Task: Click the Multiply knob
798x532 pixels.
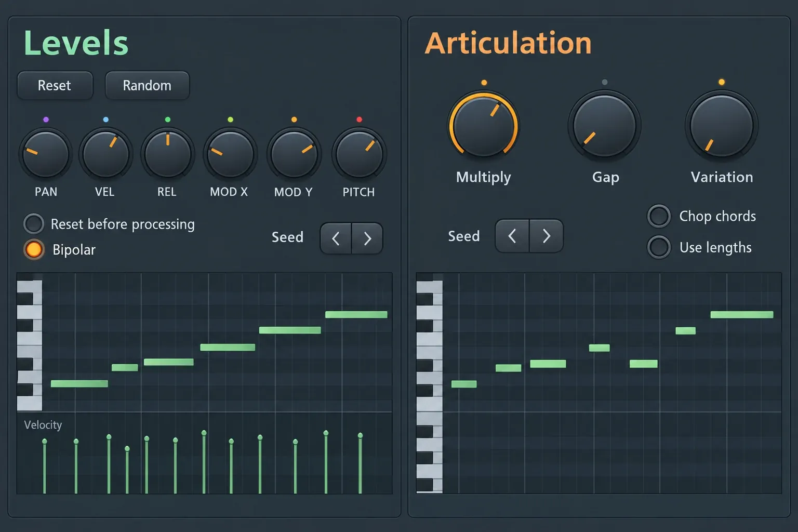Action: 484,125
